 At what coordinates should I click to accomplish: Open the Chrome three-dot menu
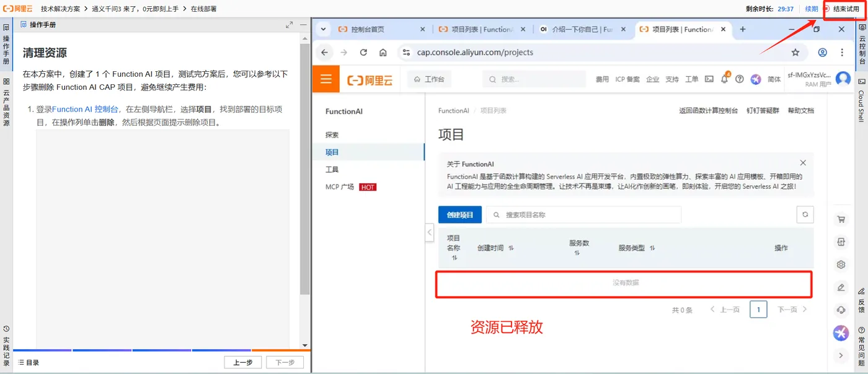pyautogui.click(x=842, y=53)
